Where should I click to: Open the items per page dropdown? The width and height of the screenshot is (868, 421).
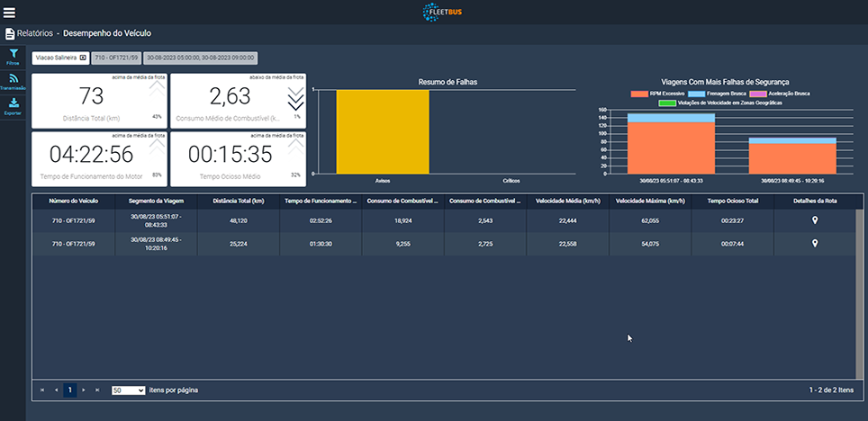coord(128,390)
